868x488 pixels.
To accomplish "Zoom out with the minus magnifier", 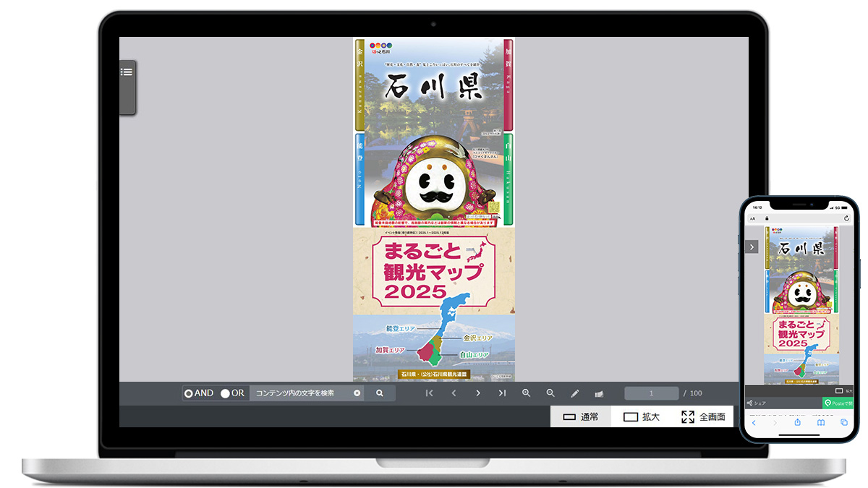I will pos(550,393).
